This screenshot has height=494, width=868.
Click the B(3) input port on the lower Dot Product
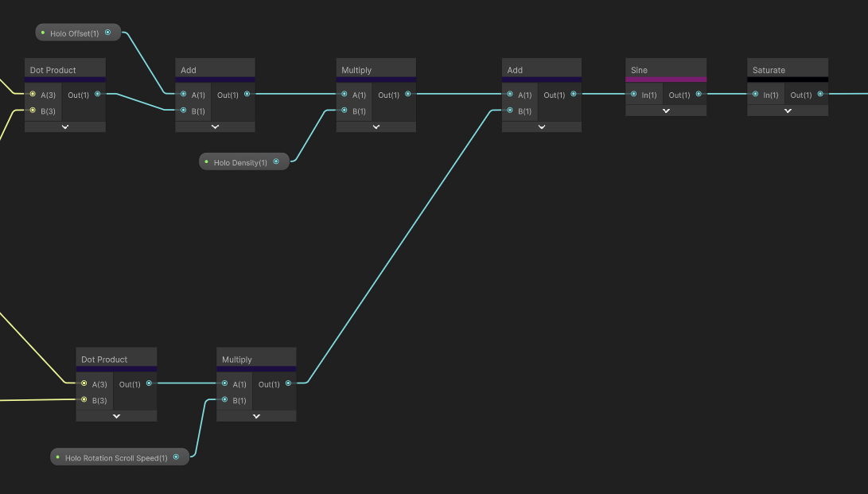84,400
